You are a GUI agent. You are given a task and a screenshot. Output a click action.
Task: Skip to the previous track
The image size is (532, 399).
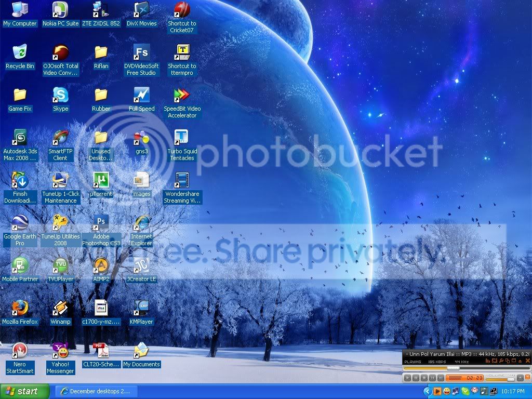coord(432,378)
